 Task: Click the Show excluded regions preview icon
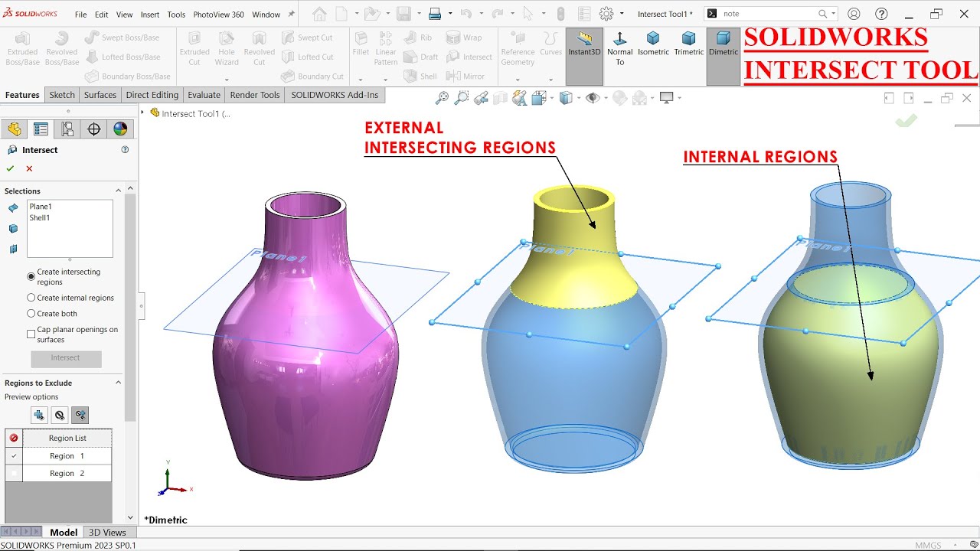(x=60, y=416)
